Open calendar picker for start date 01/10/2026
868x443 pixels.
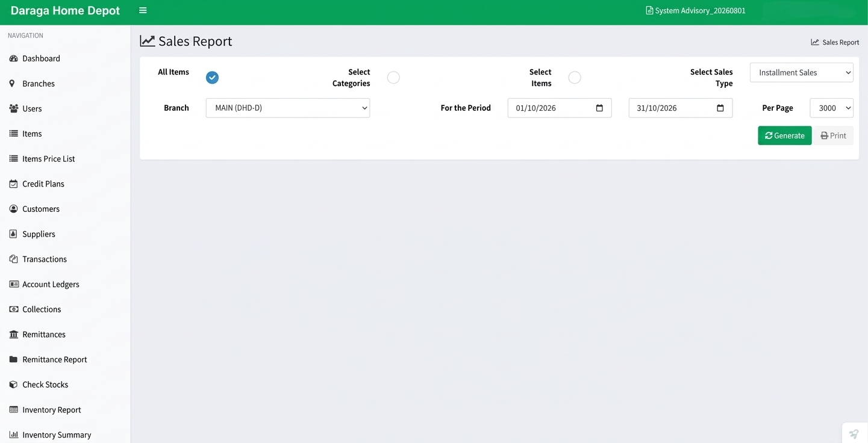599,108
